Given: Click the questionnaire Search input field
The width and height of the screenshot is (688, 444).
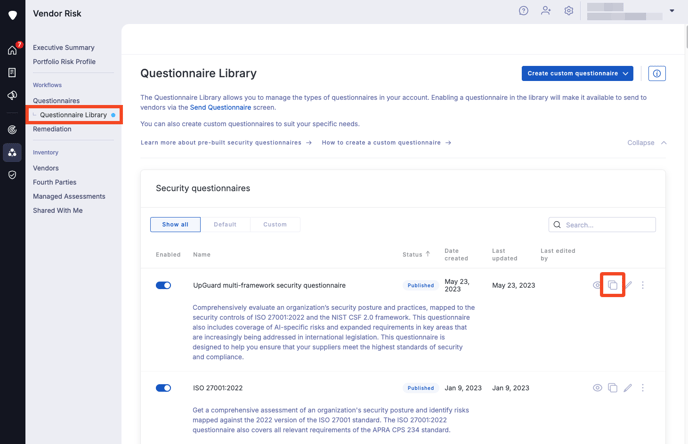Looking at the screenshot, I should coord(602,225).
